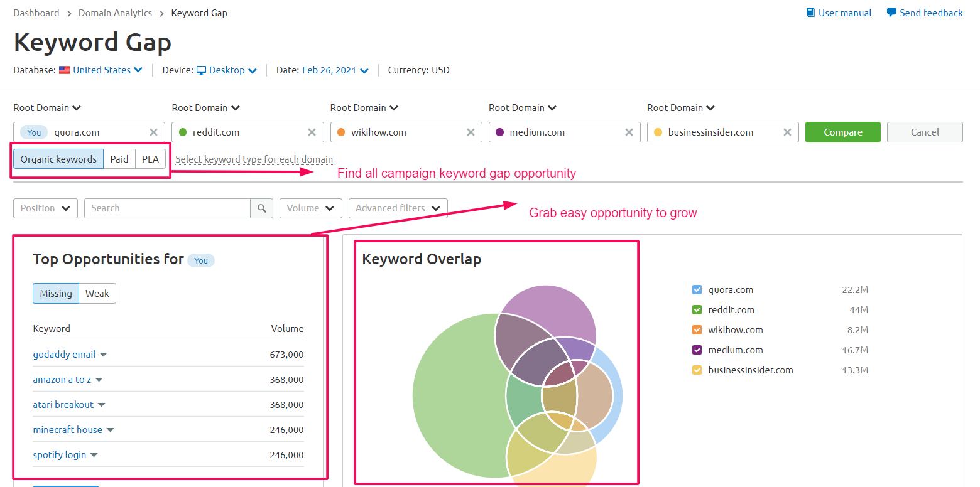Select the Missing opportunities toggle
The height and width of the screenshot is (487, 980).
[56, 294]
